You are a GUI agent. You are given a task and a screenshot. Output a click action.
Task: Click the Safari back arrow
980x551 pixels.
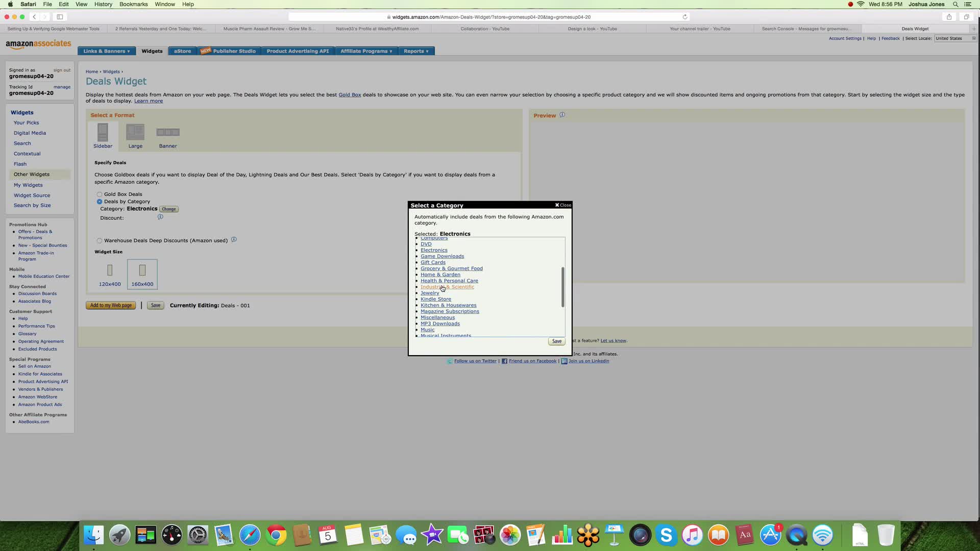(x=34, y=17)
